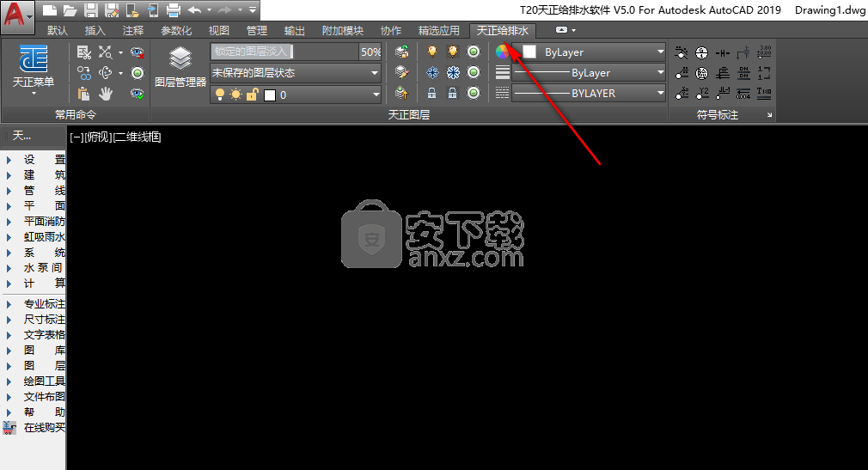Click the 在线购买 shopping icon
The image size is (868, 470).
pos(9,427)
